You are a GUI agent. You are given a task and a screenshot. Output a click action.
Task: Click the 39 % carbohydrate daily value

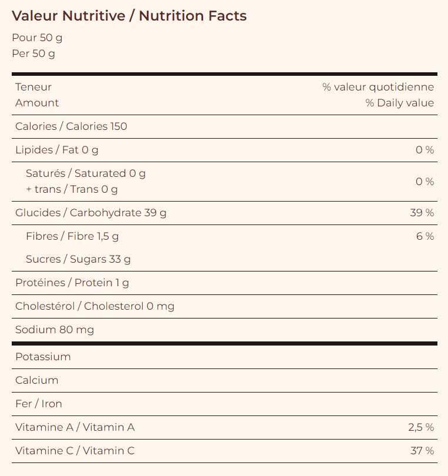(x=422, y=213)
